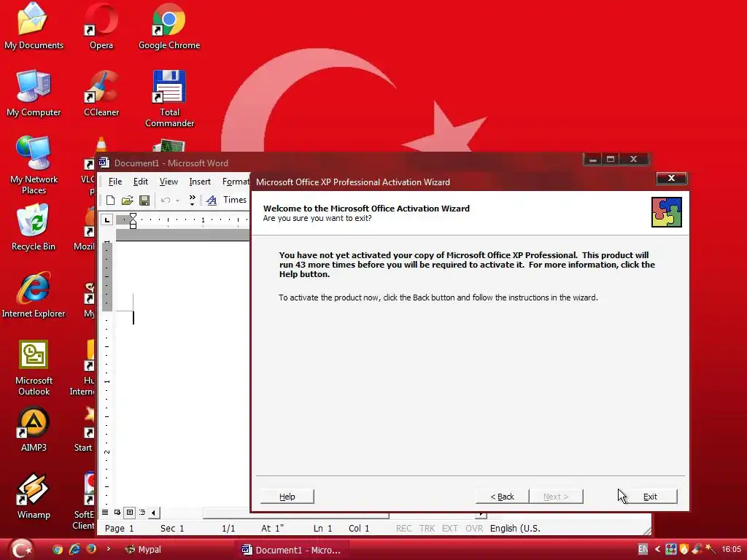This screenshot has height=560, width=747.
Task: Click the Save floppy icon in Word toolbar
Action: pyautogui.click(x=144, y=201)
